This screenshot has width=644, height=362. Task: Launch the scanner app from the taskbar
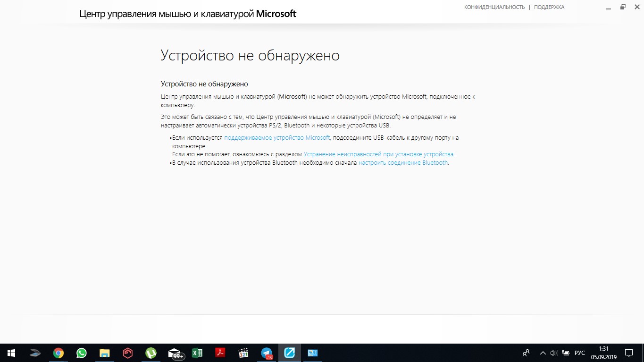[35, 353]
